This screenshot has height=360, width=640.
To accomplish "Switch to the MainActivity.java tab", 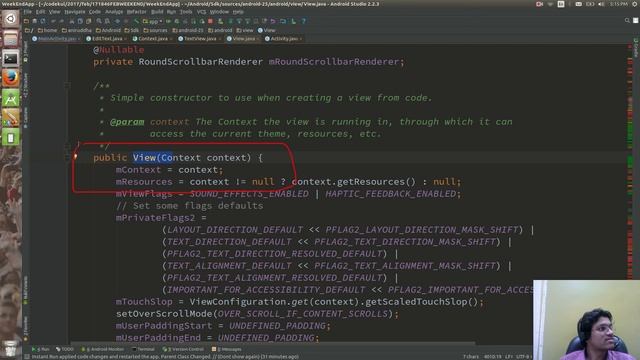I will point(57,39).
